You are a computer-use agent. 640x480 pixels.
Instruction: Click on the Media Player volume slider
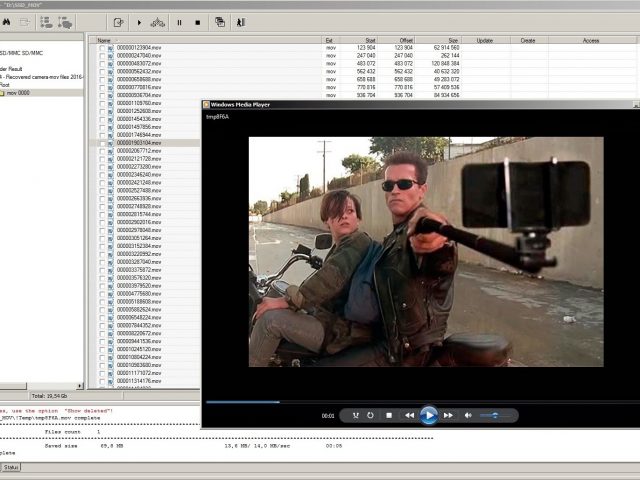point(495,416)
